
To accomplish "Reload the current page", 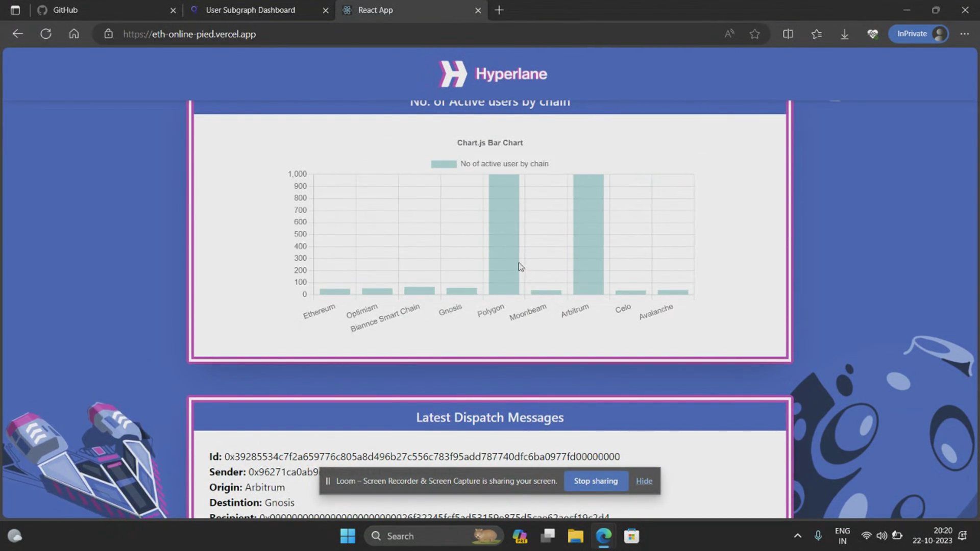I will click(x=46, y=34).
